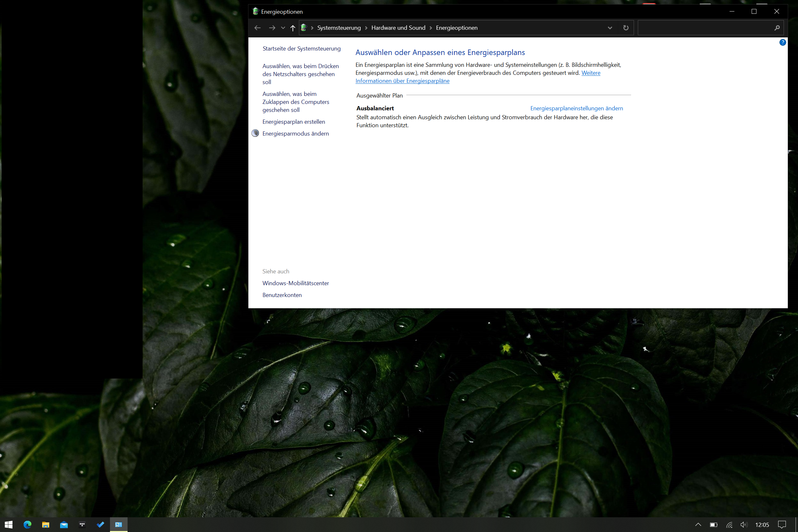Image resolution: width=798 pixels, height=532 pixels.
Task: Click the back navigation arrow
Action: pos(257,28)
